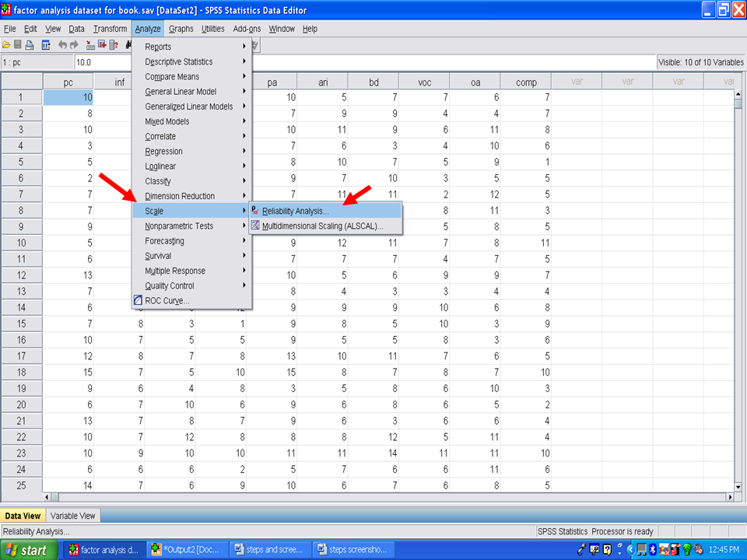Screen dimensions: 747x560
Task: Click the Print toolbar icon
Action: 29,45
